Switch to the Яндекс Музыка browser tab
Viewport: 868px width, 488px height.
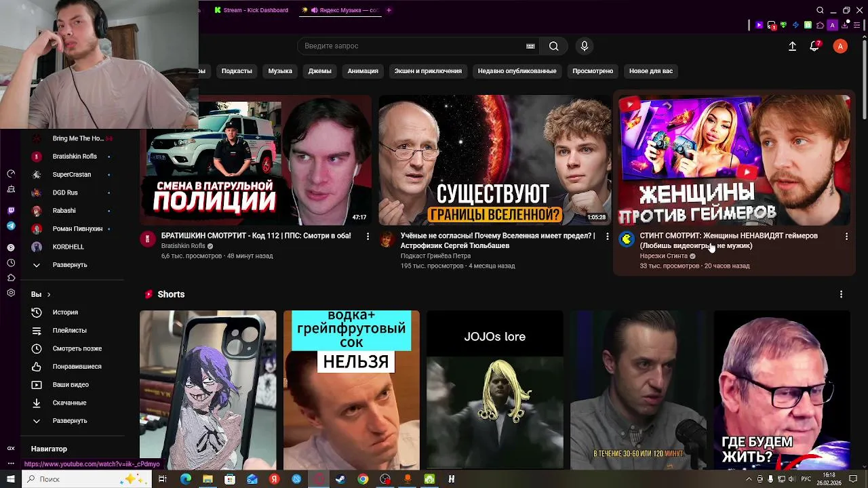340,10
